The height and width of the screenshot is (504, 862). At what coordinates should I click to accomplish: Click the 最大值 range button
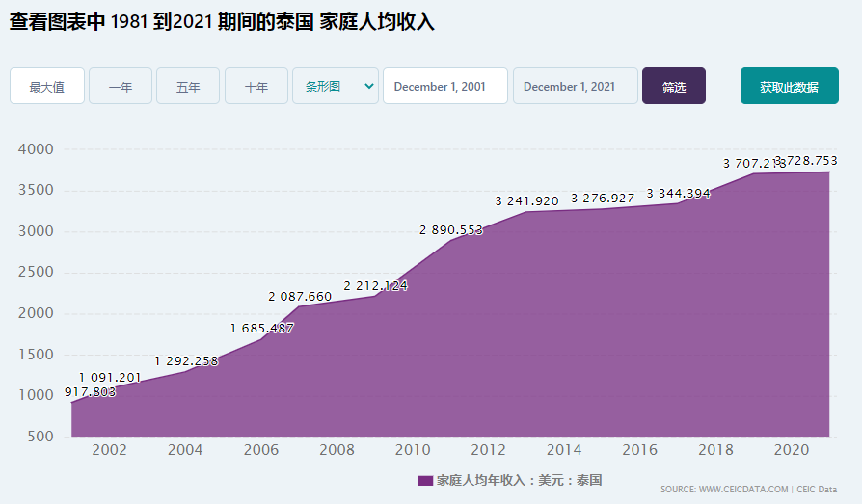click(46, 87)
